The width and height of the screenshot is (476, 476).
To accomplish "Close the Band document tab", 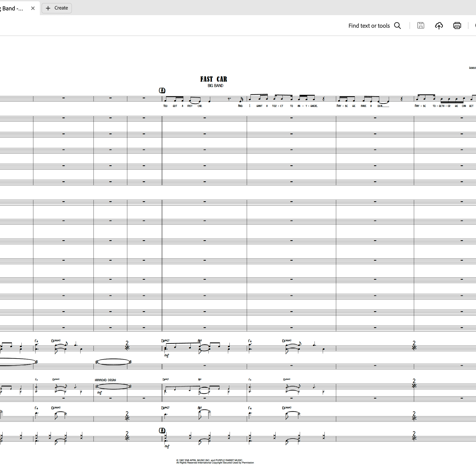I will [33, 8].
